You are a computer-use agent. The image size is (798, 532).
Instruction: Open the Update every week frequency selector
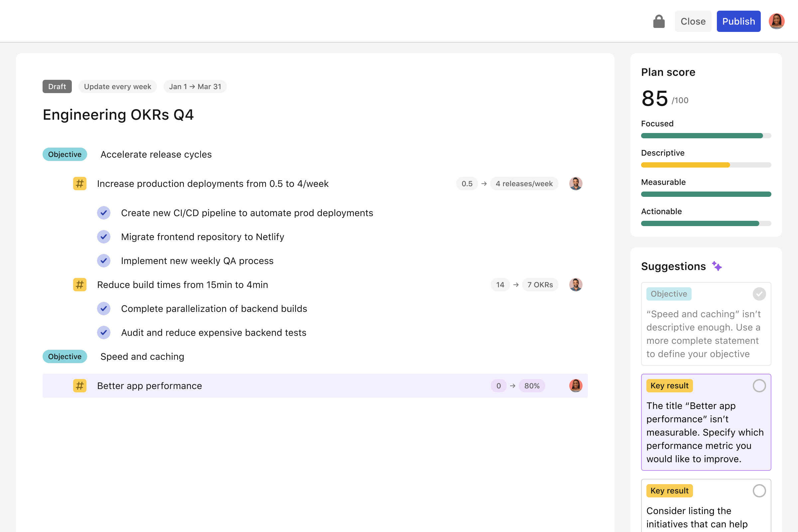tap(117, 86)
